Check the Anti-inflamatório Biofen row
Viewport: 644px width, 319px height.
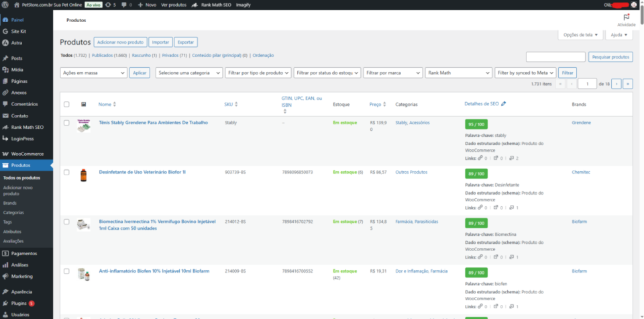tap(66, 271)
